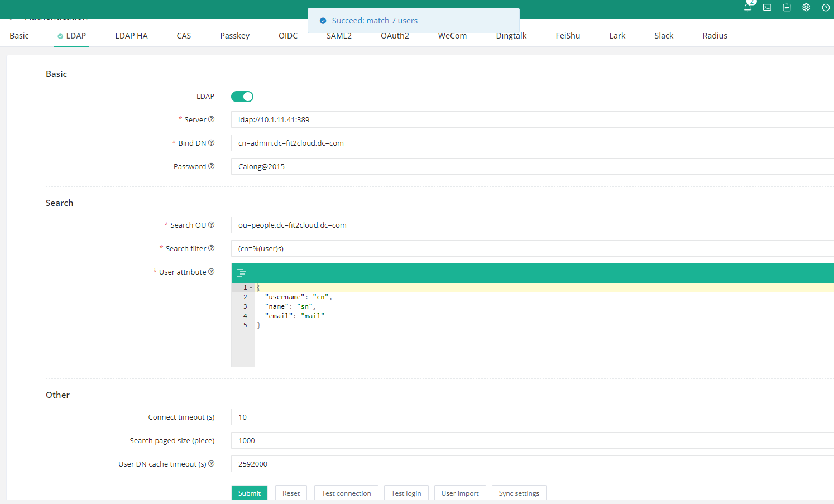Click the success check icon in notification
This screenshot has width=834, height=504.
coord(323,21)
